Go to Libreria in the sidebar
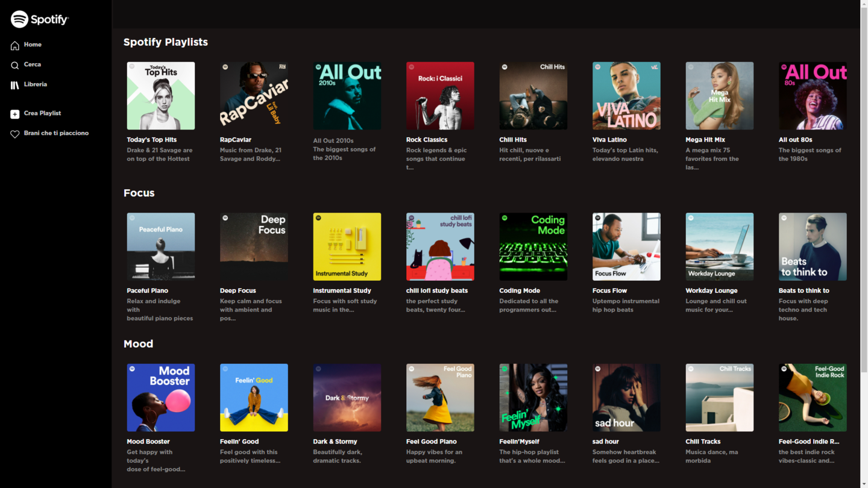Viewport: 868px width, 488px height. pyautogui.click(x=36, y=84)
